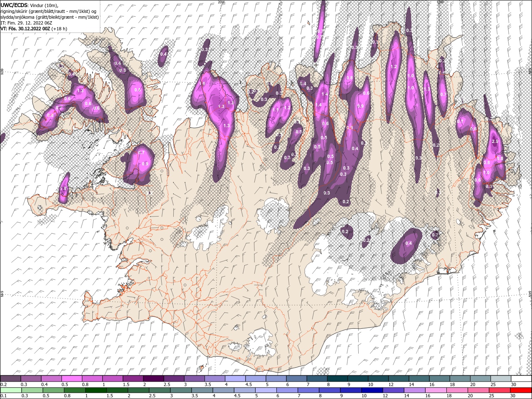Pick the dark teal 8 snow scale swatch
Viewport: 532px width, 399px height.
click(337, 379)
